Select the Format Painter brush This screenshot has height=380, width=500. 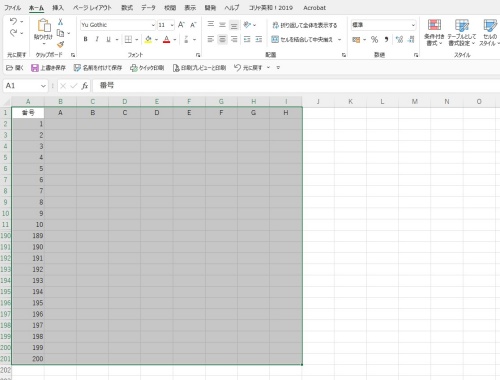(x=60, y=44)
